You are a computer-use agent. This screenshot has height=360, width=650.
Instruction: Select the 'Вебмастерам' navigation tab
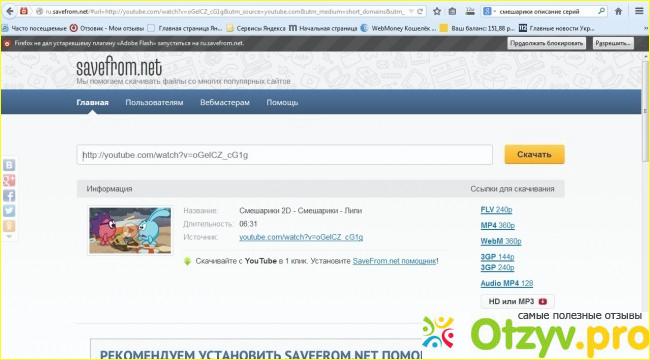[x=225, y=102]
